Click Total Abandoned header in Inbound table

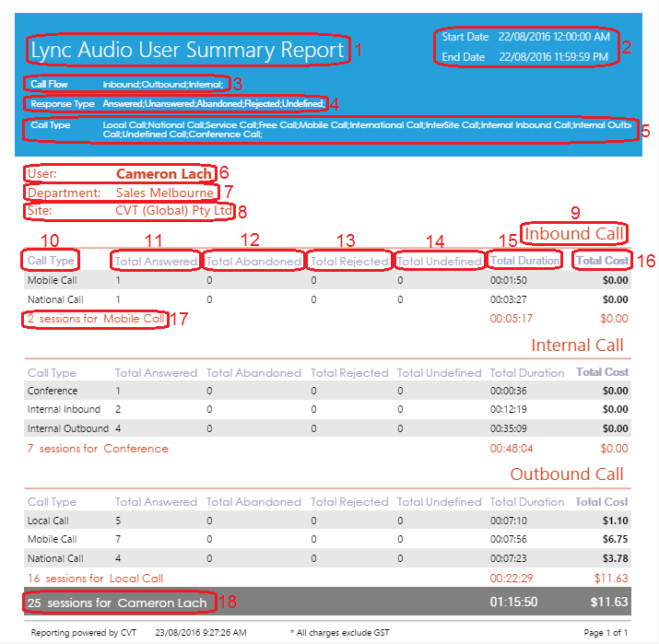click(x=253, y=262)
